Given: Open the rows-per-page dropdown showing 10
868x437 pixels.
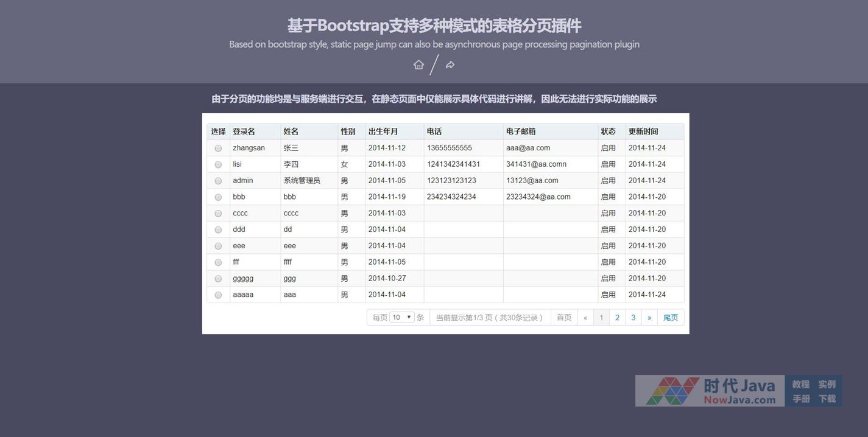Looking at the screenshot, I should 402,318.
